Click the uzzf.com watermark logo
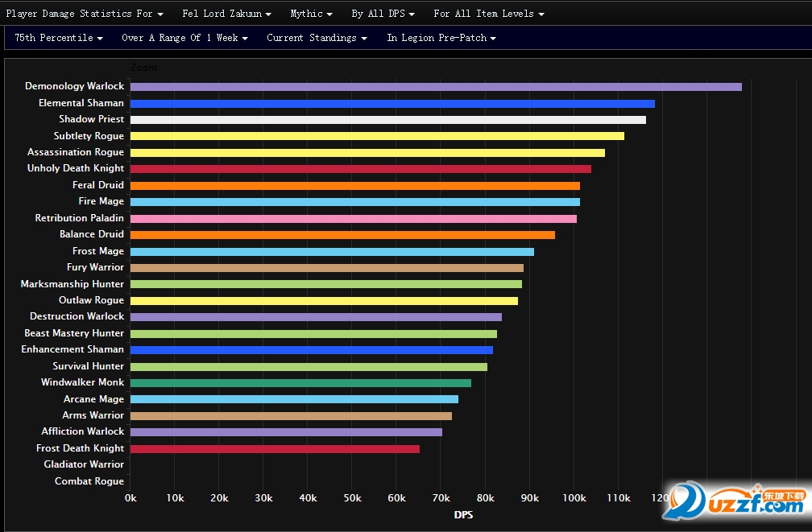 coord(735,501)
